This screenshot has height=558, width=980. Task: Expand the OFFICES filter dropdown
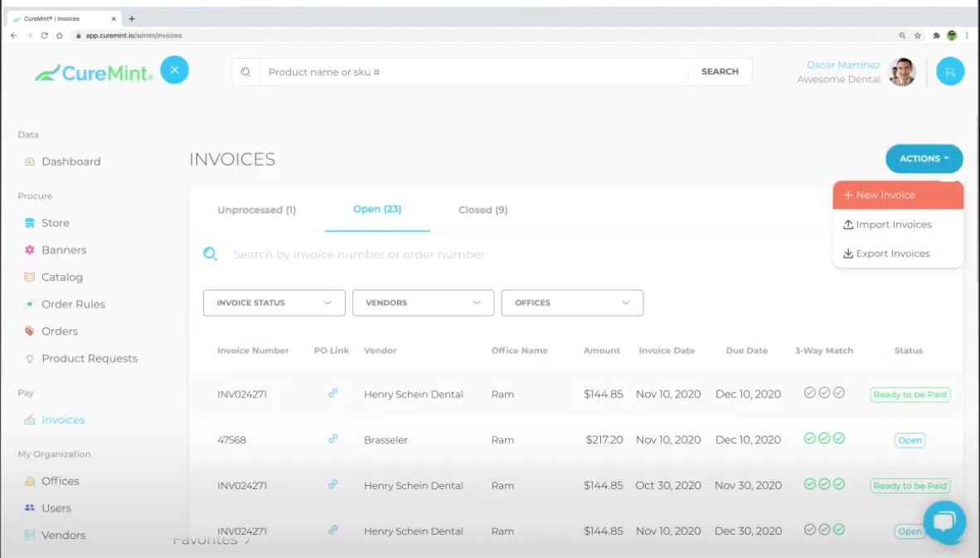[572, 303]
